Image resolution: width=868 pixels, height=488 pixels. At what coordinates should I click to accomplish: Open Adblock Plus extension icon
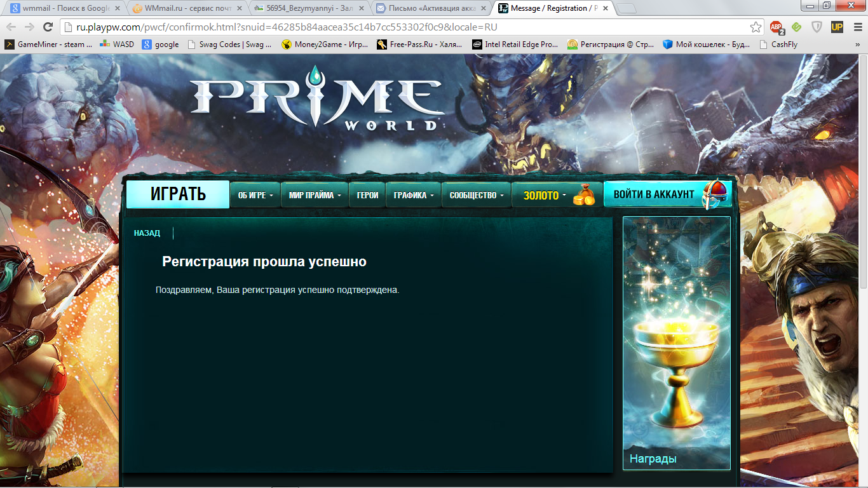[776, 27]
